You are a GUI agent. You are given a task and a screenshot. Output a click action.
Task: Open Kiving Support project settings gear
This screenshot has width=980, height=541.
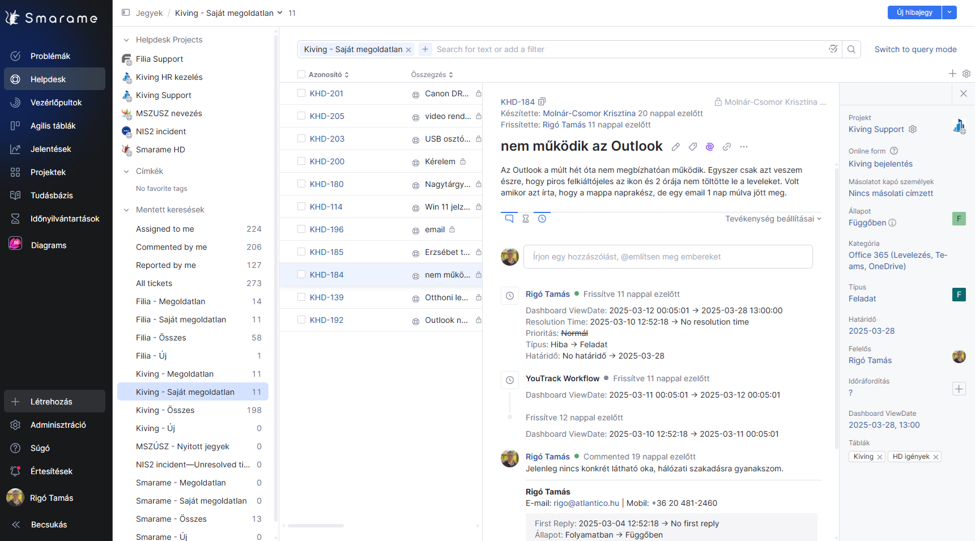(913, 129)
